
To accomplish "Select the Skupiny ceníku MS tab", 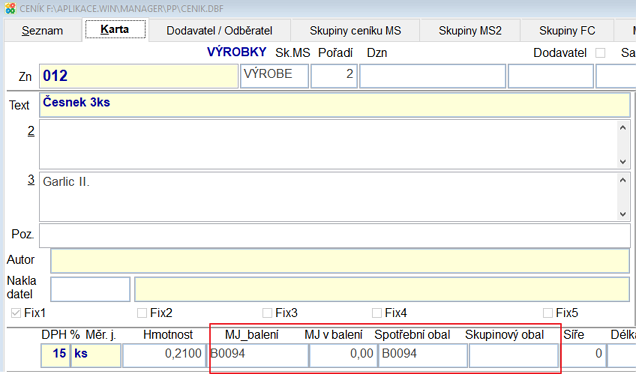I will click(x=355, y=31).
